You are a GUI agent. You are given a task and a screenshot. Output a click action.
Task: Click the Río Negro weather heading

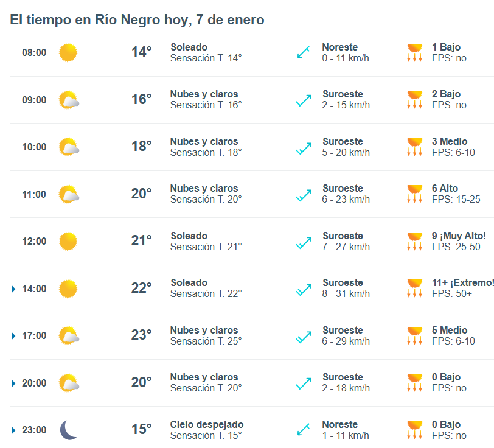coord(137,19)
